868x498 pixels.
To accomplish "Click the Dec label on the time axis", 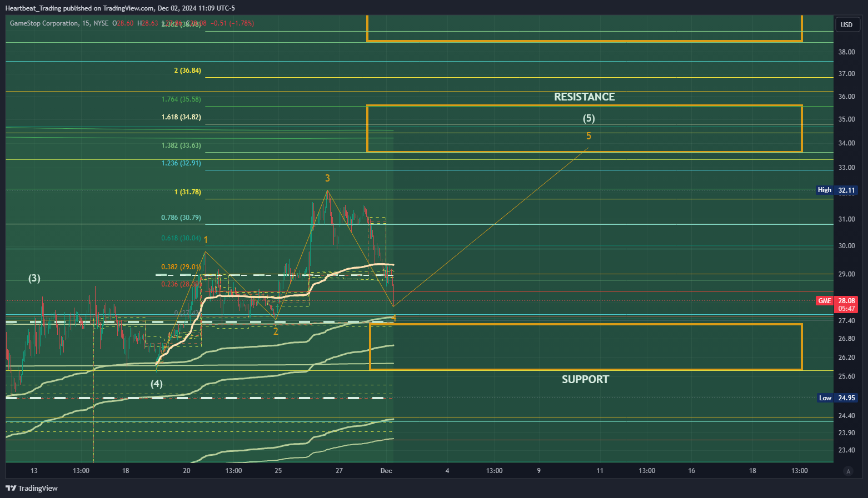I will pos(386,471).
